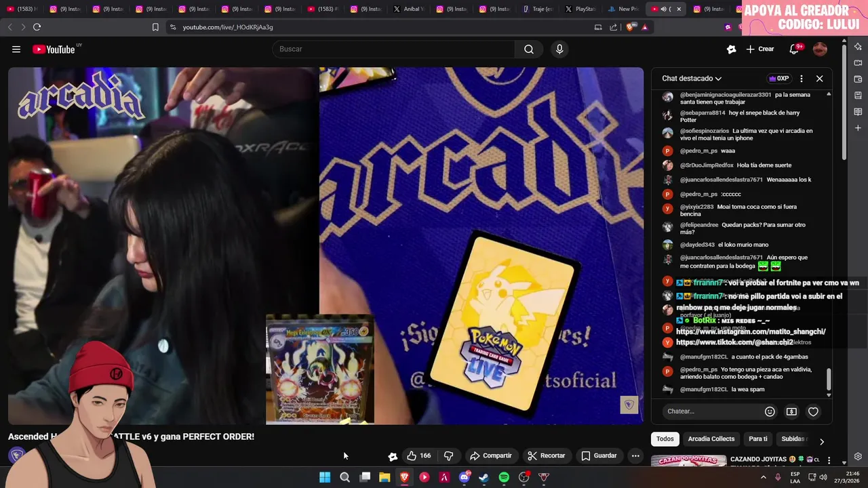The width and height of the screenshot is (868, 488).
Task: Expand the Chat destacado dropdown
Action: (x=692, y=79)
